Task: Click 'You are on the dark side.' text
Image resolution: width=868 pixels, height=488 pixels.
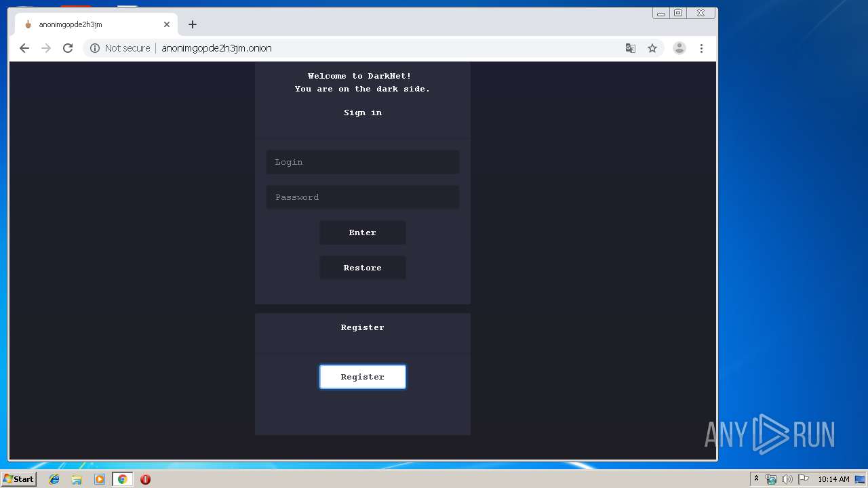Action: (x=362, y=89)
